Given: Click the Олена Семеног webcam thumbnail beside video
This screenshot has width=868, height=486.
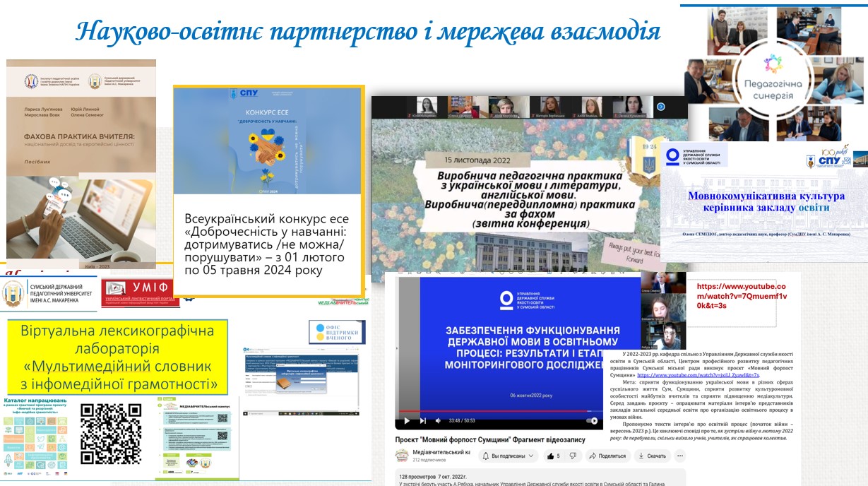Looking at the screenshot, I should [x=662, y=283].
